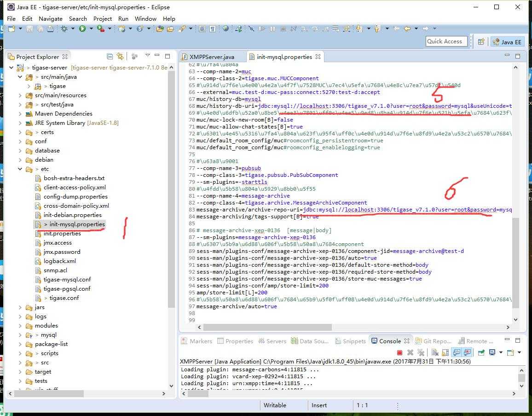Click Next Annotation toolbar icon
The width and height of the screenshot is (532, 416).
[x=359, y=29]
